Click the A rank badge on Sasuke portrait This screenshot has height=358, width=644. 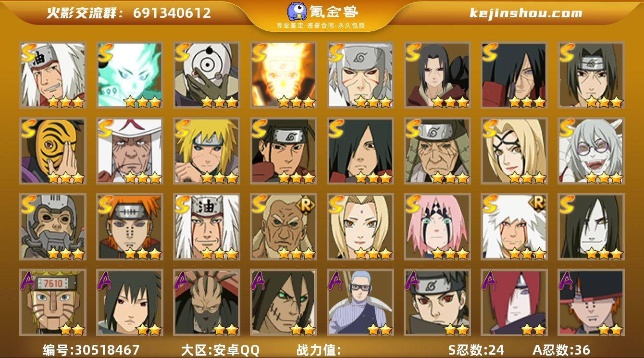tap(105, 280)
